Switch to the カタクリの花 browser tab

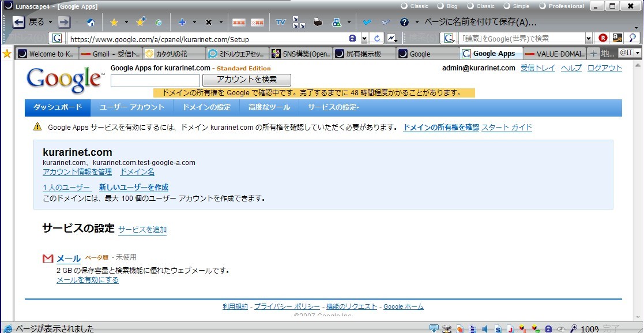point(174,54)
